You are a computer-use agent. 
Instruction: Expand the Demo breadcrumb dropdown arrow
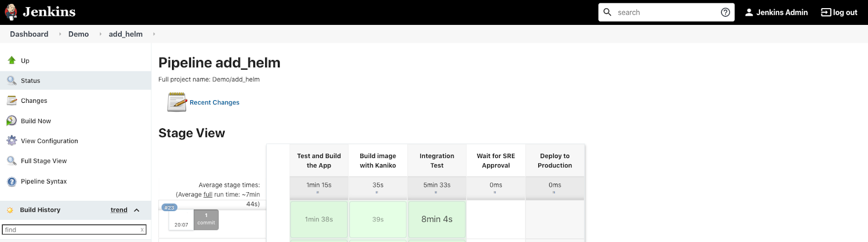pyautogui.click(x=100, y=34)
